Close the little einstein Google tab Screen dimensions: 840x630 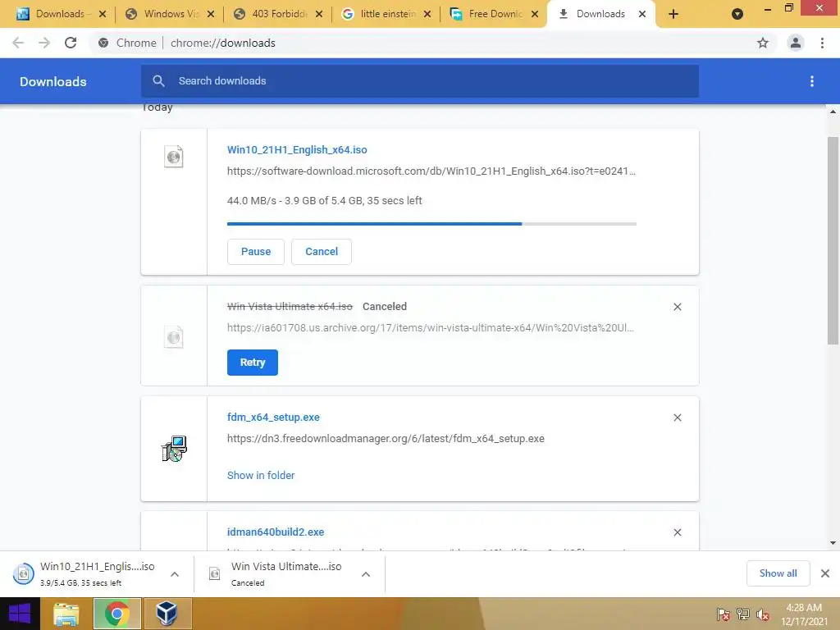427,14
